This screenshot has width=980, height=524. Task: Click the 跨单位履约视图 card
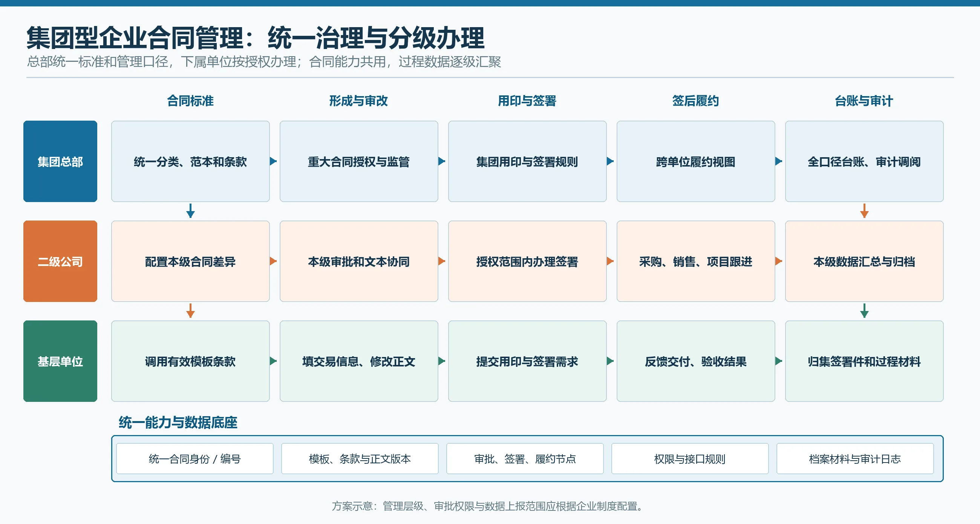click(696, 161)
